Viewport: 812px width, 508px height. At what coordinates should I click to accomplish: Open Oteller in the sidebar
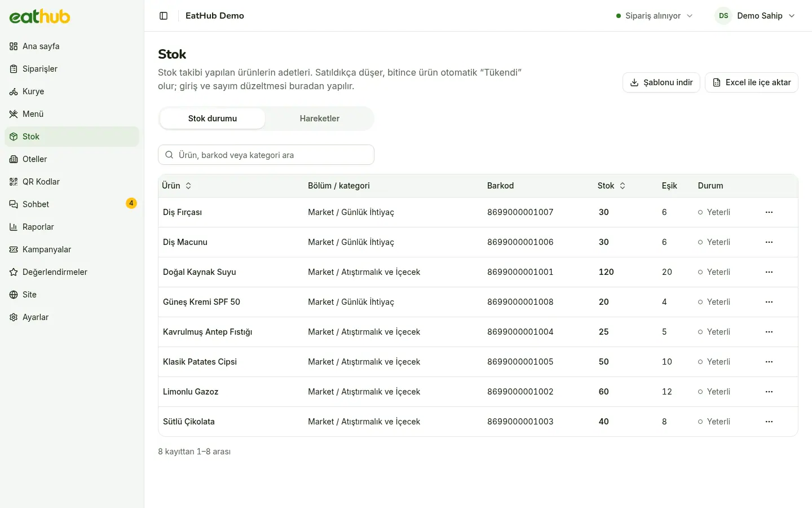[72, 159]
